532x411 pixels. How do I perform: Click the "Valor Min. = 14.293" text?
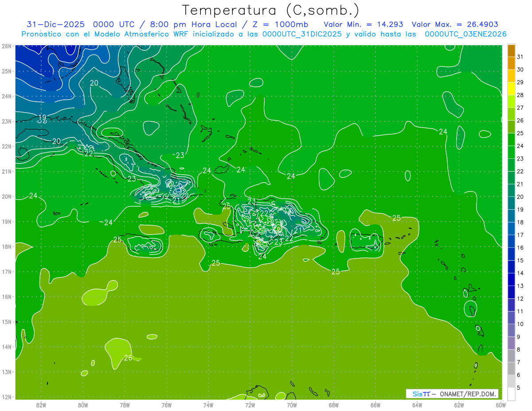click(364, 24)
